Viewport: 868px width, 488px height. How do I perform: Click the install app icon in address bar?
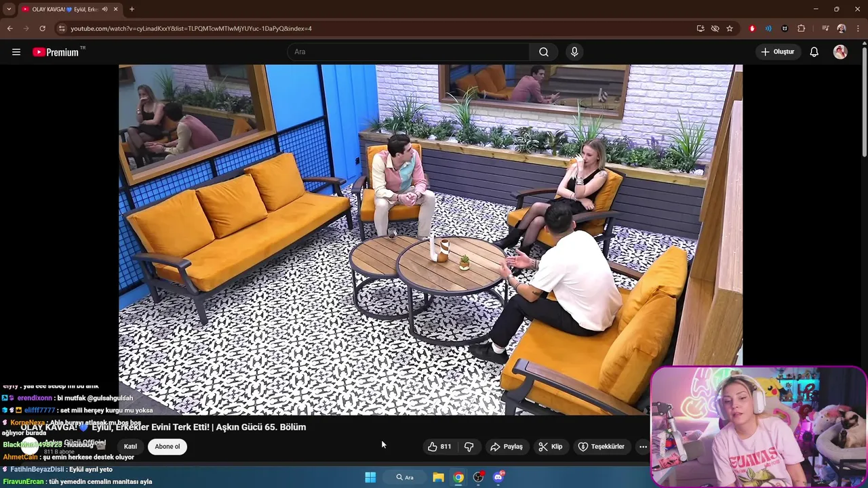[701, 28]
